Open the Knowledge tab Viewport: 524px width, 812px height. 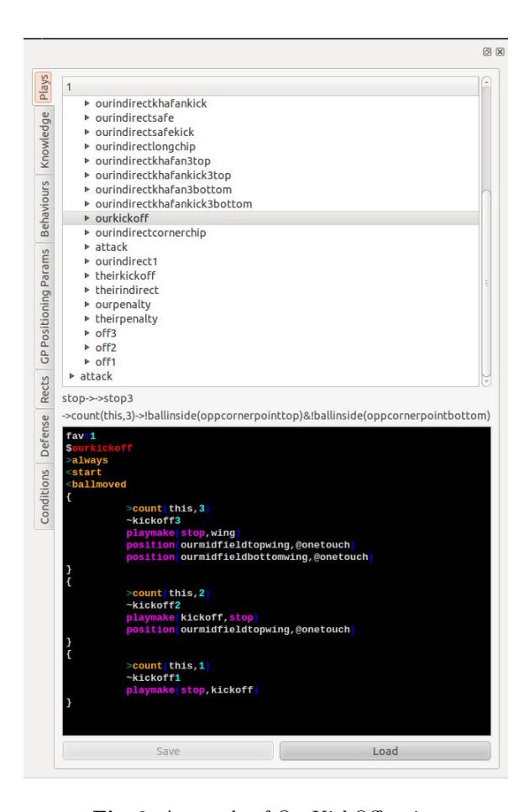(44, 140)
